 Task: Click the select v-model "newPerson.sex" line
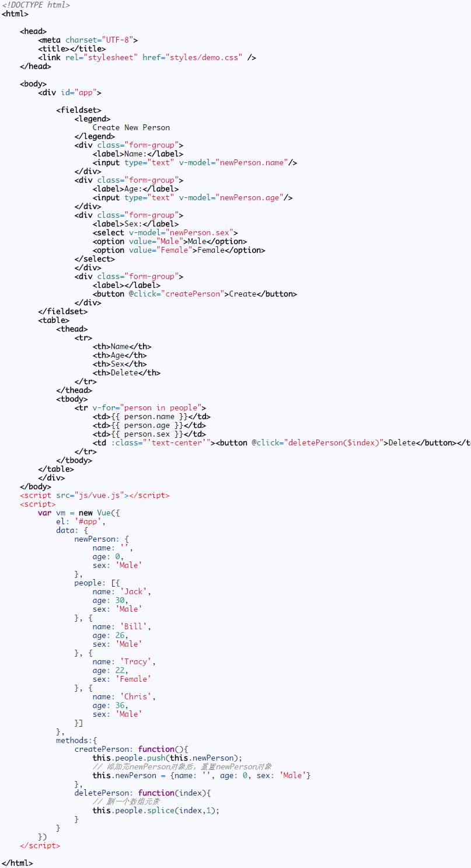click(165, 232)
